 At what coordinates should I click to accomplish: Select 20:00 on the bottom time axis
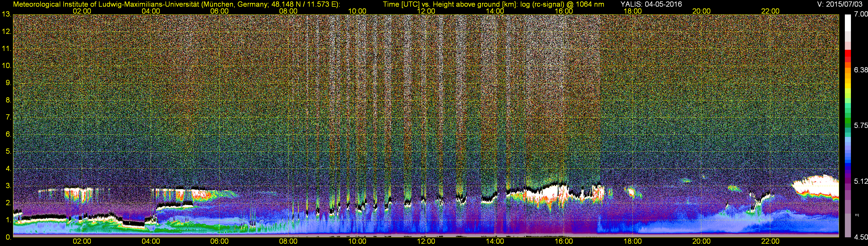click(x=702, y=241)
